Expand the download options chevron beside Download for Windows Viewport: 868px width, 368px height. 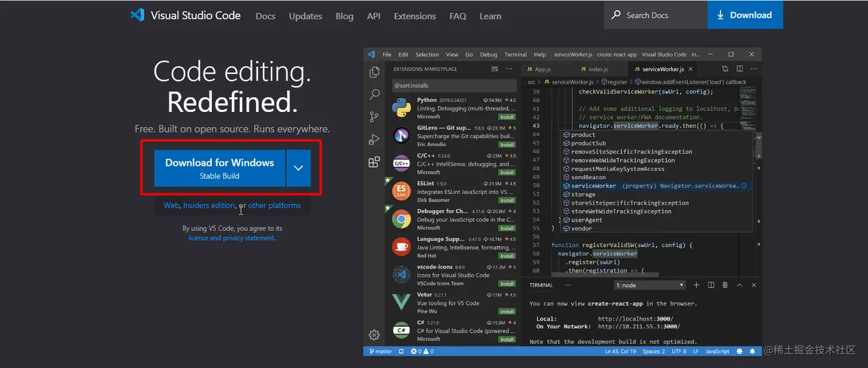tap(298, 168)
